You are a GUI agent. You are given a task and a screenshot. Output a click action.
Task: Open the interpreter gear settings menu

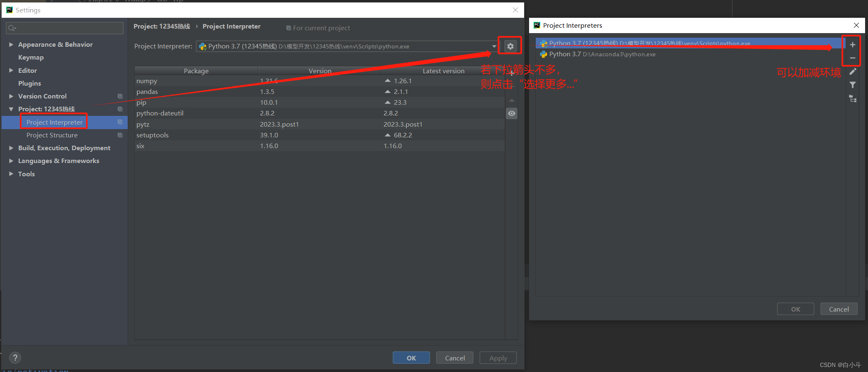(x=510, y=46)
